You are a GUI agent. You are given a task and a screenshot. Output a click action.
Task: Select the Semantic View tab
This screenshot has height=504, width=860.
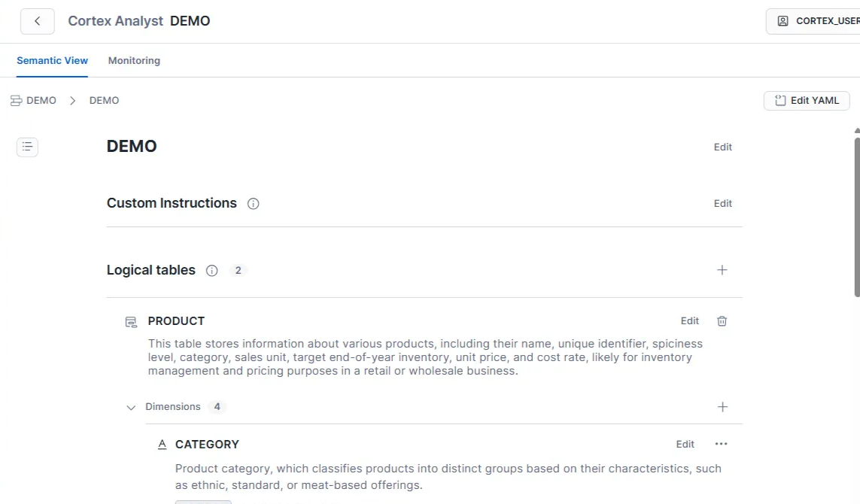click(52, 60)
